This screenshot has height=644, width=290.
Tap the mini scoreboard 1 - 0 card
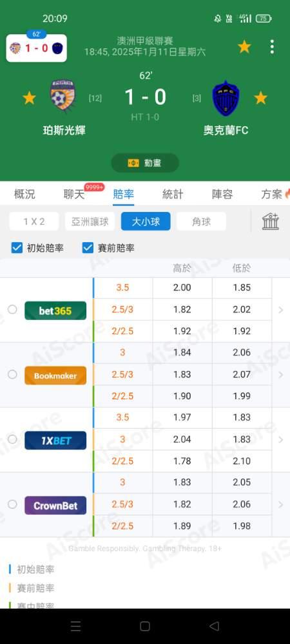coord(37,48)
